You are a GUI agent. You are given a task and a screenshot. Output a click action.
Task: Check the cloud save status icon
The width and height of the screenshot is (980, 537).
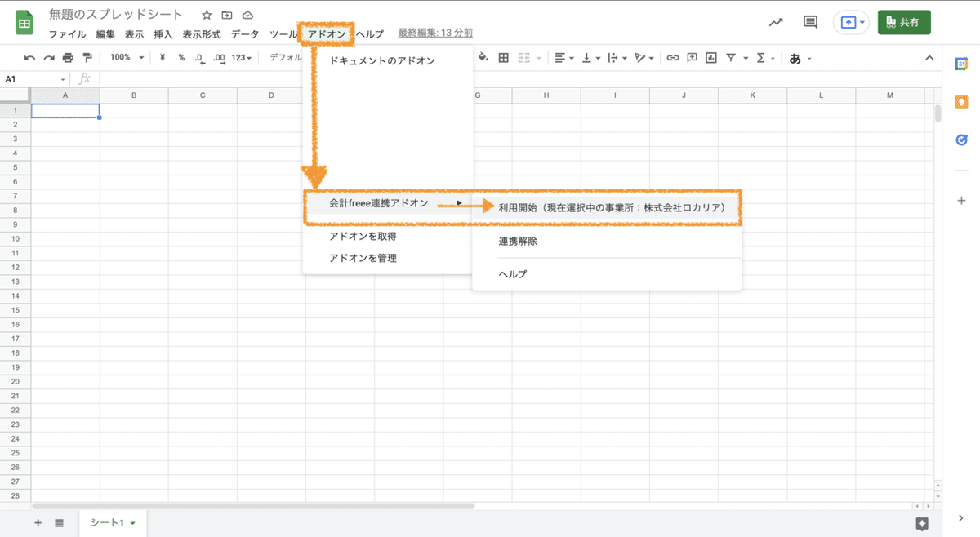pyautogui.click(x=247, y=16)
